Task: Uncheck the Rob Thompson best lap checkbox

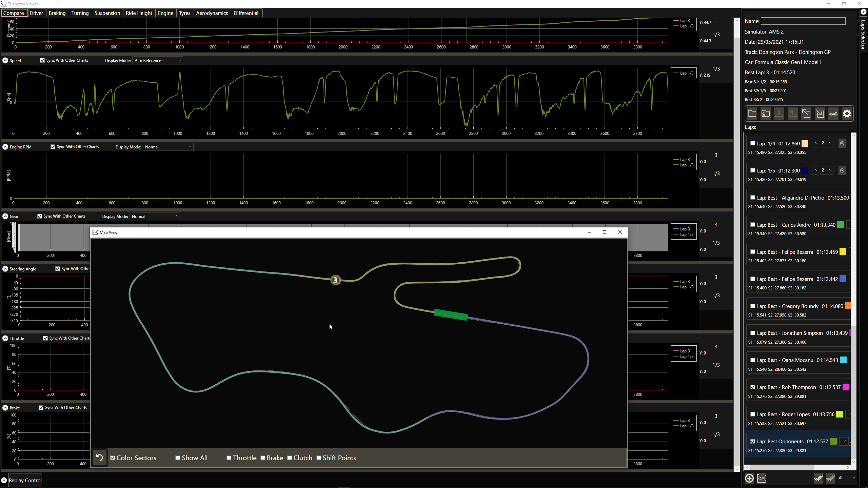Action: (753, 387)
